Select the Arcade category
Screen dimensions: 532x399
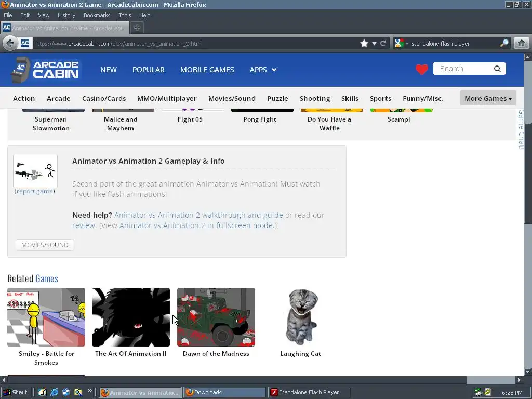pos(59,98)
